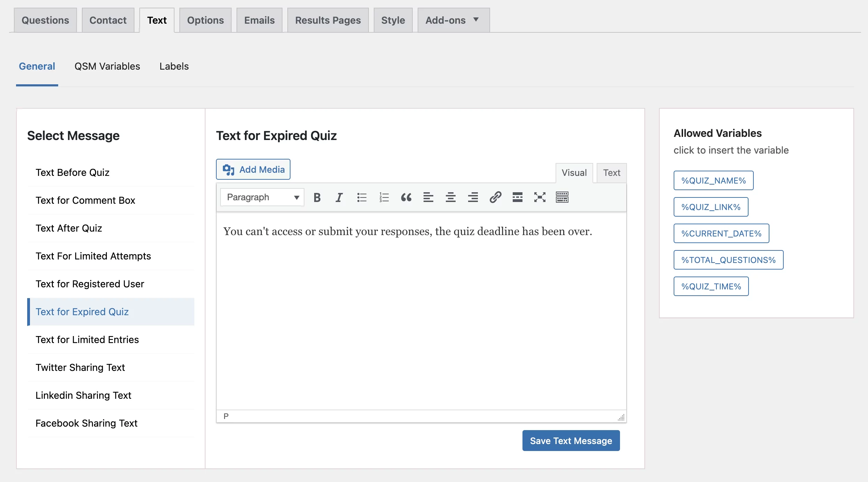Switch the editor to Text (HTML) mode

pyautogui.click(x=612, y=173)
